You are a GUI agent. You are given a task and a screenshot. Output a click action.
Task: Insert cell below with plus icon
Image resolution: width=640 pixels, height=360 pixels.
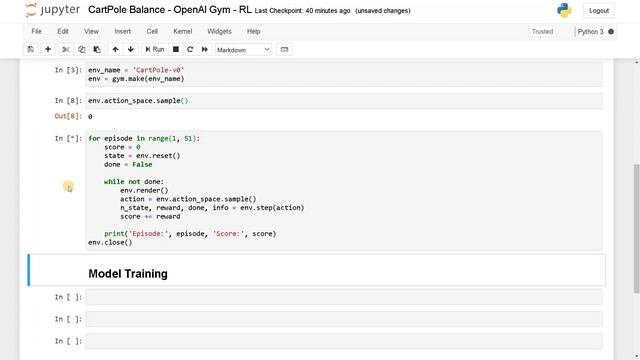tap(48, 49)
